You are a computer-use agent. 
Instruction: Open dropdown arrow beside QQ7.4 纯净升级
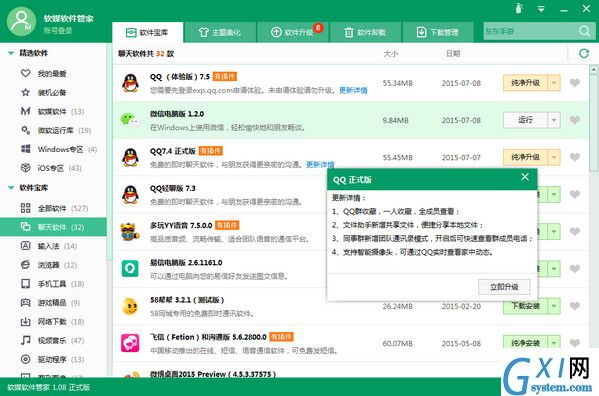click(554, 157)
